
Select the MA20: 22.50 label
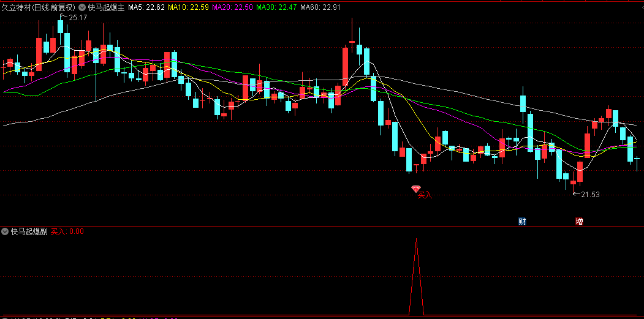(232, 7)
